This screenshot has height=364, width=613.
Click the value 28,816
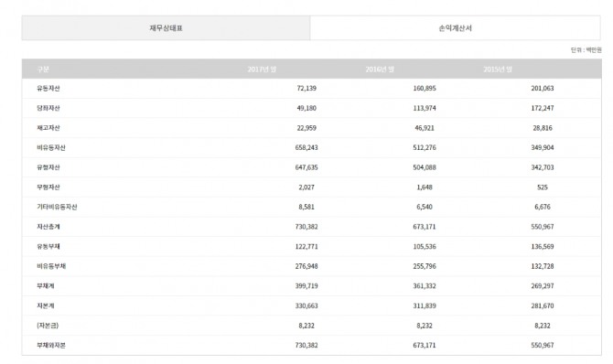tap(543, 128)
